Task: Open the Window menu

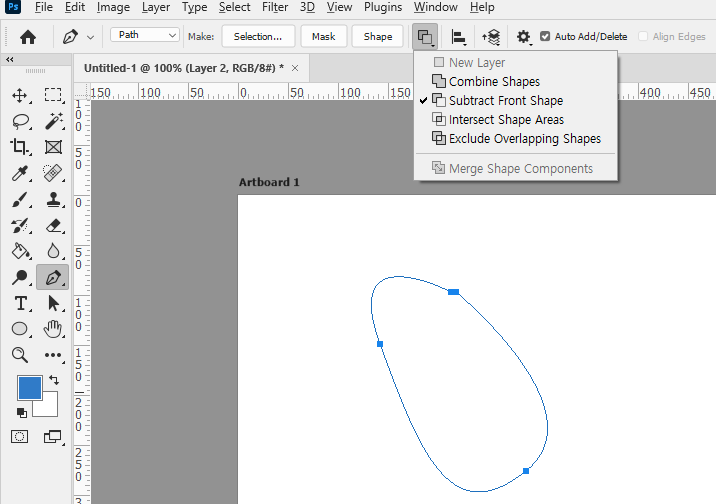Action: click(x=436, y=7)
